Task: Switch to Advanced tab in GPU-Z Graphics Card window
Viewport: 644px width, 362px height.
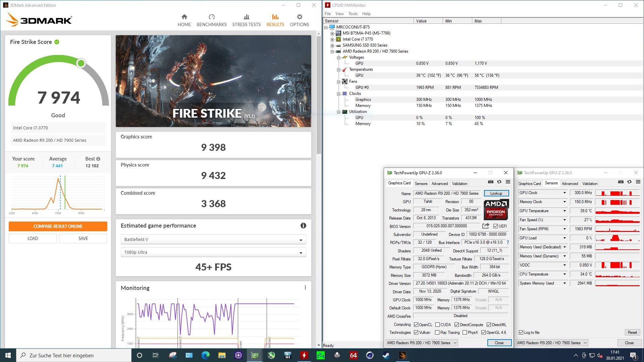Action: [439, 184]
